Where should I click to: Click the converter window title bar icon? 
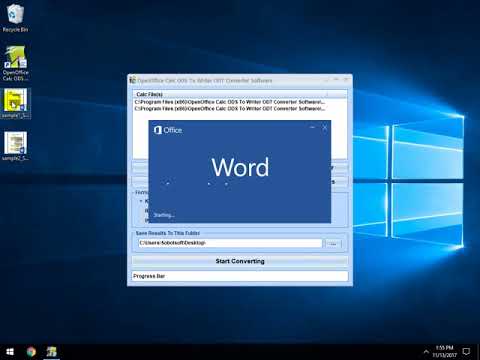(x=133, y=80)
